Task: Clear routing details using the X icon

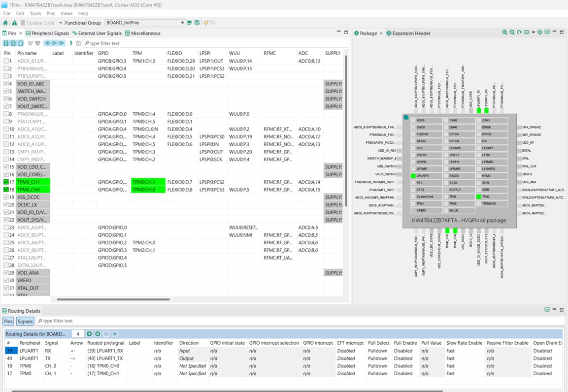Action: click(x=97, y=333)
